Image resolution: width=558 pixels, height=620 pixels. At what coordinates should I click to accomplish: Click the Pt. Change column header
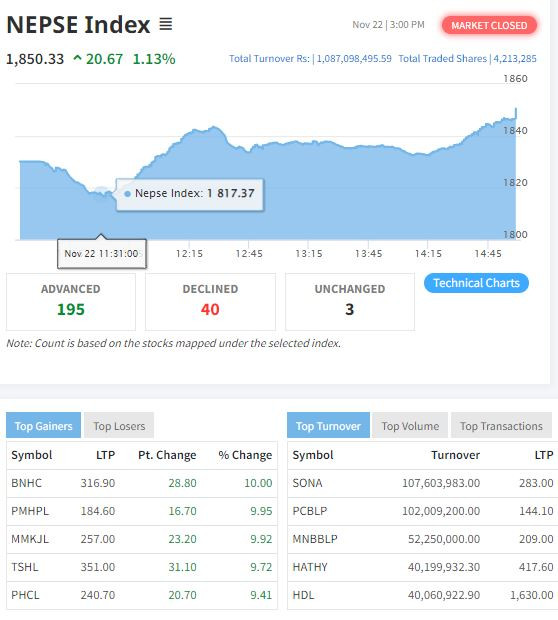pyautogui.click(x=167, y=455)
